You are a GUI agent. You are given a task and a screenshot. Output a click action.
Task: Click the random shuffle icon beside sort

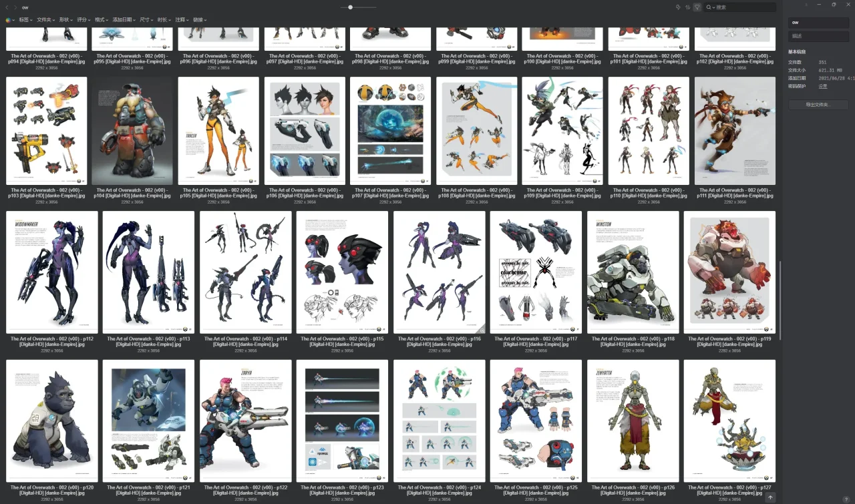pyautogui.click(x=678, y=7)
